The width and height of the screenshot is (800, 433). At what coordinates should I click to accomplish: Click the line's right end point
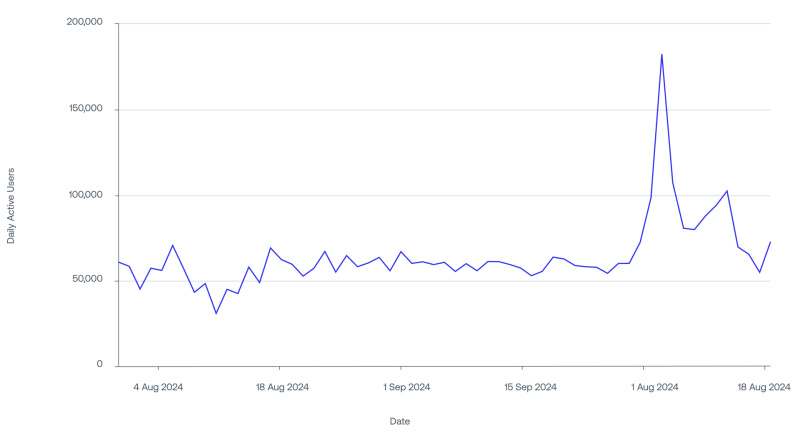click(770, 242)
